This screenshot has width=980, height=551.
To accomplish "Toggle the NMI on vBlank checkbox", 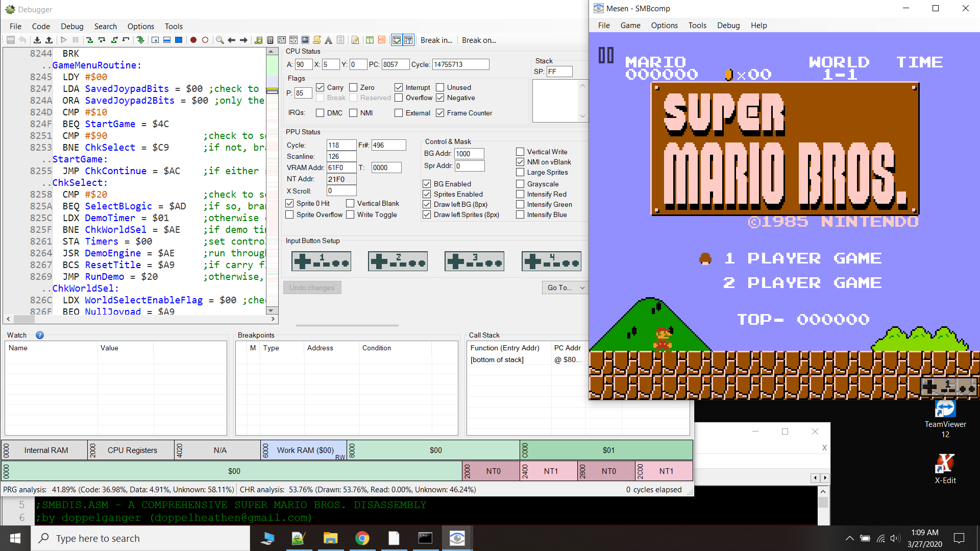I will pos(520,162).
